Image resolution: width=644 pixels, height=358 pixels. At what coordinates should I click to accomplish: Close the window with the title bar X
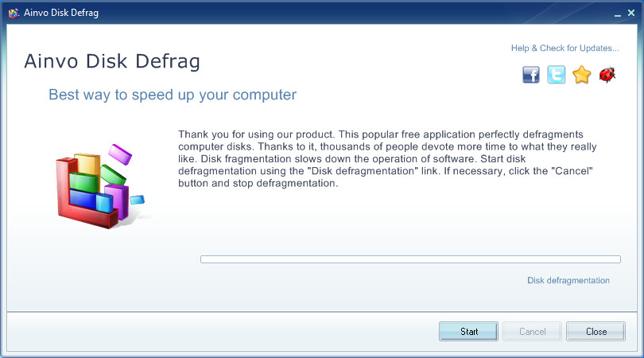click(631, 14)
